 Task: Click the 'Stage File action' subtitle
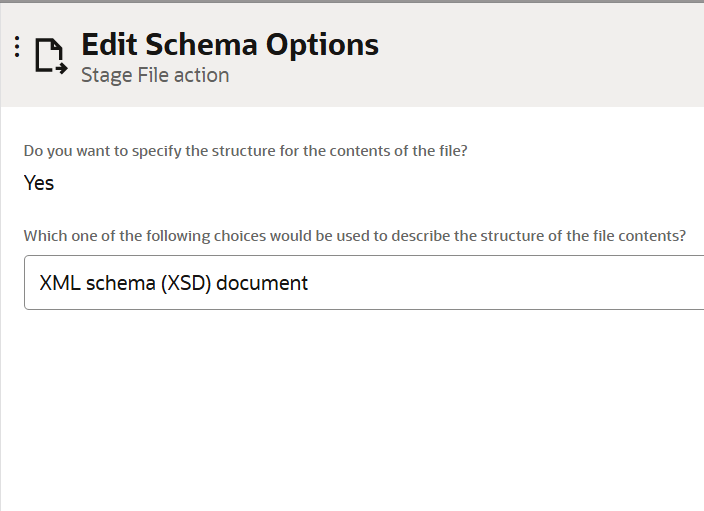155,75
